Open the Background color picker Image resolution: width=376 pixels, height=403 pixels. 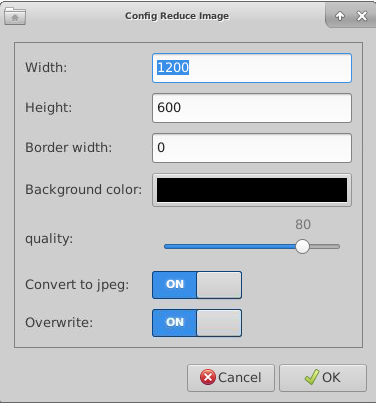pos(252,190)
